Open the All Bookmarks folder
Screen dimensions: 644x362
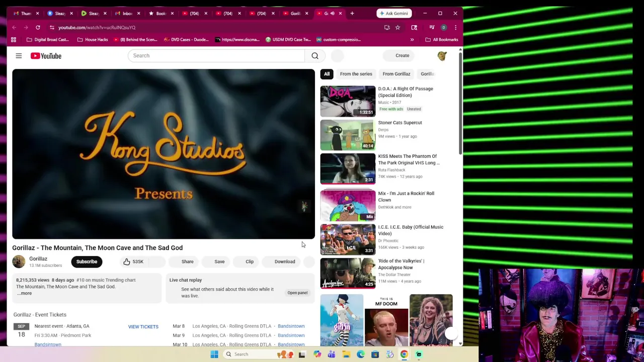442,40
